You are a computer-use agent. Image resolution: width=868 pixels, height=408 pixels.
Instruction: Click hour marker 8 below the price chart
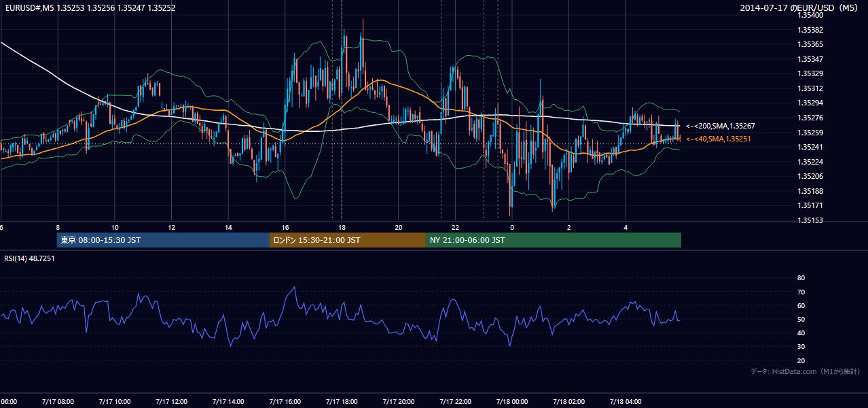58,228
